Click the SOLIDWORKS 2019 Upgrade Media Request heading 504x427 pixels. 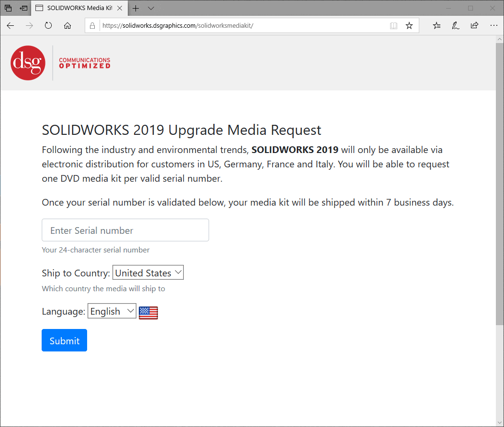(x=181, y=130)
